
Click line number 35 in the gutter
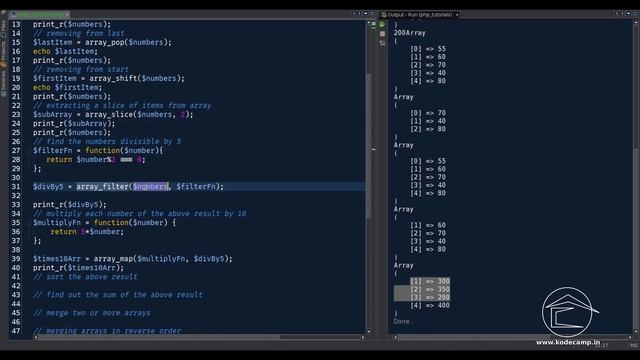point(16,222)
